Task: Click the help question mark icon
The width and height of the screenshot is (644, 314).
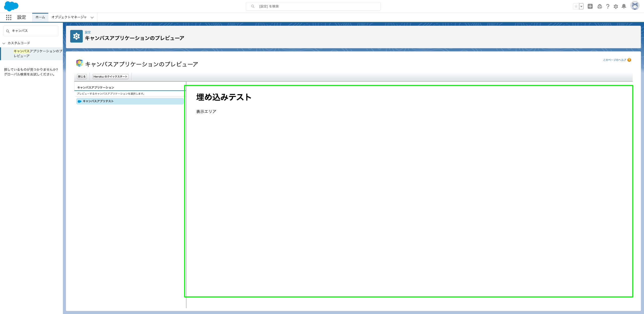Action: point(608,6)
